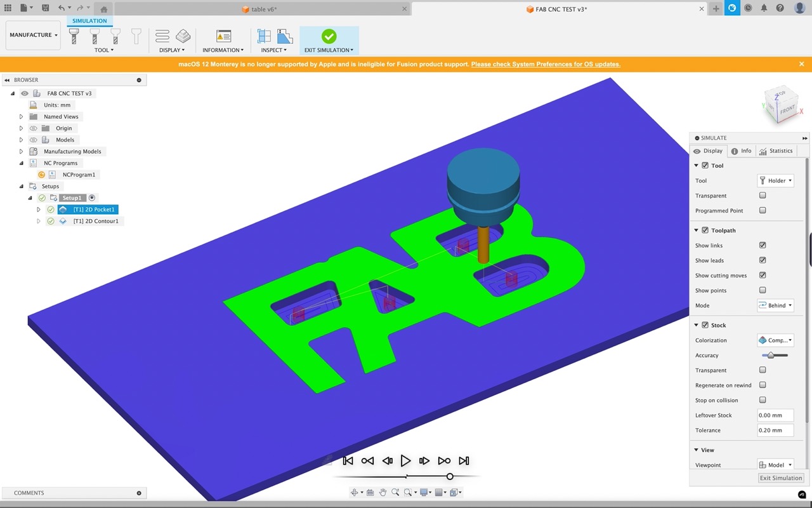812x508 pixels.
Task: Expand the [T1] 2D Contour1 operation
Action: tap(39, 221)
